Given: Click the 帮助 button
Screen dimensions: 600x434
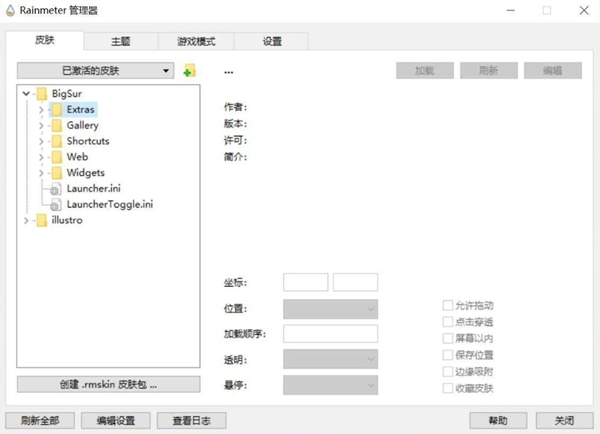Looking at the screenshot, I should tap(498, 421).
